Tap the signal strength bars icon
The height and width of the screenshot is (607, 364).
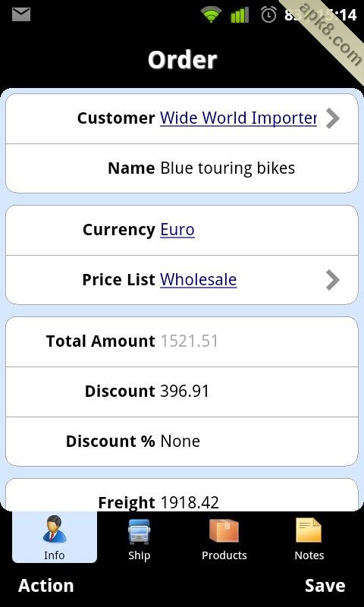click(x=240, y=14)
